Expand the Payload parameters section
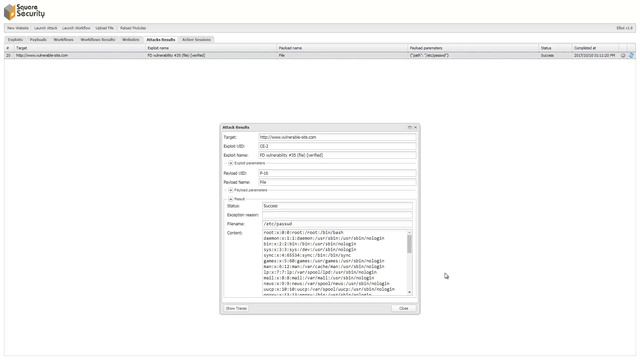This screenshot has height=360, width=640. click(x=231, y=190)
